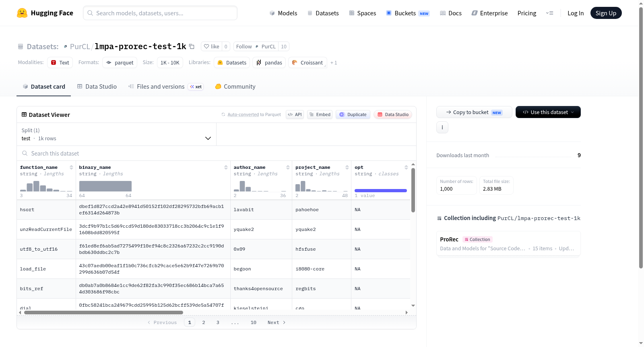Focus the Search this dataset field
The image size is (644, 347).
217,153
